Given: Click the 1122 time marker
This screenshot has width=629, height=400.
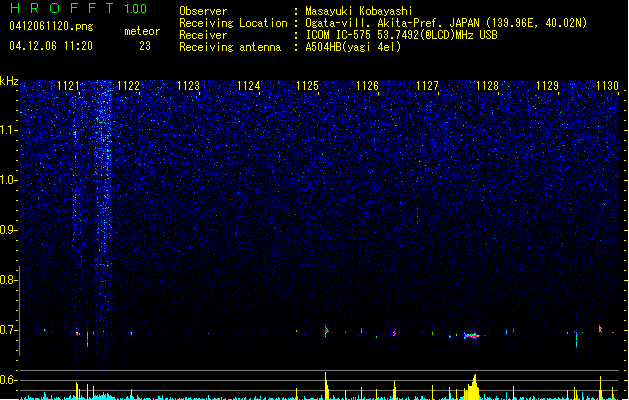Looking at the screenshot, I should [128, 86].
